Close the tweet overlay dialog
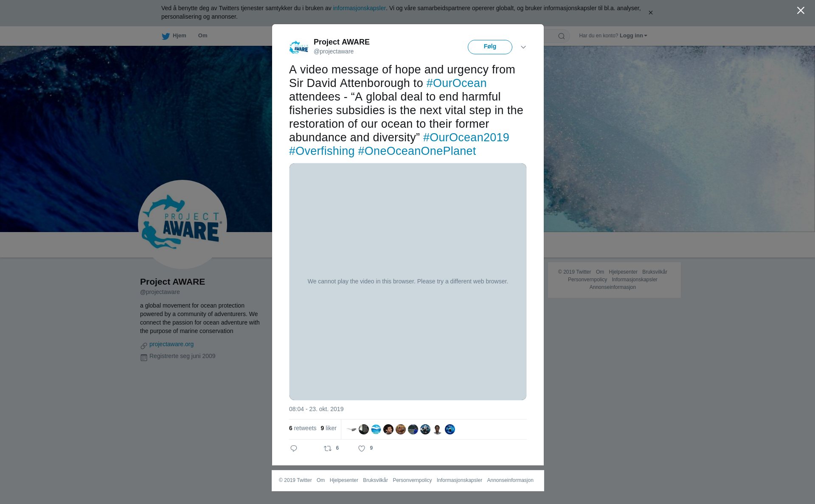The height and width of the screenshot is (504, 815). (x=801, y=11)
